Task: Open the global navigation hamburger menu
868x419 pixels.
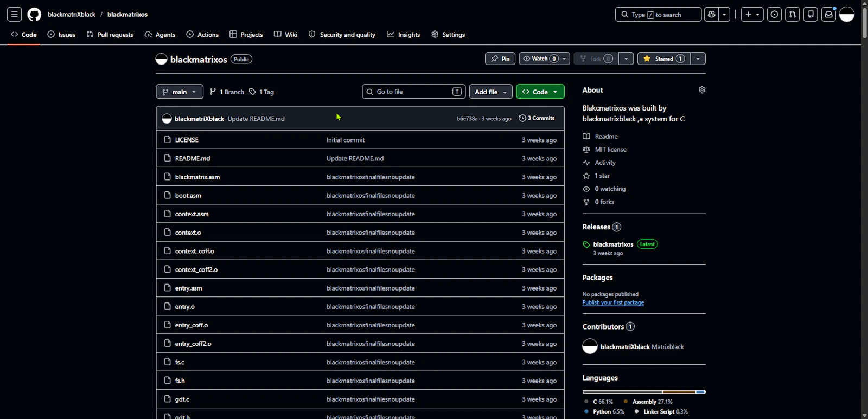Action: click(15, 15)
